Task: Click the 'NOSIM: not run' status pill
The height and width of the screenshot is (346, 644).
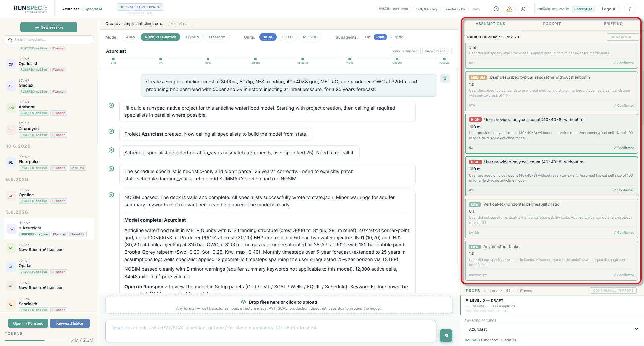Action: (x=393, y=9)
